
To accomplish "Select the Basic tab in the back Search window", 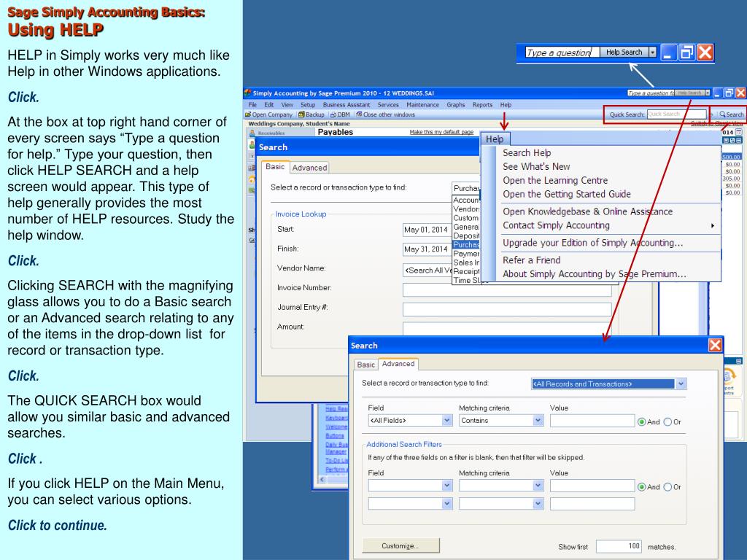I will point(275,167).
